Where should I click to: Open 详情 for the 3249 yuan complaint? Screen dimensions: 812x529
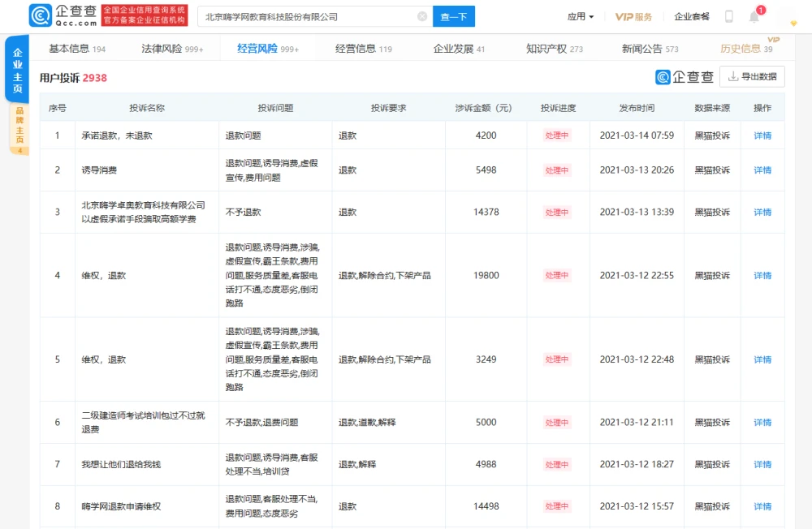pyautogui.click(x=762, y=359)
